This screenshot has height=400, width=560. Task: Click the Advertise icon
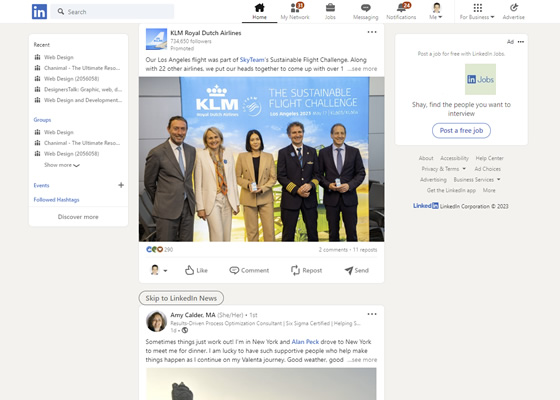(514, 11)
